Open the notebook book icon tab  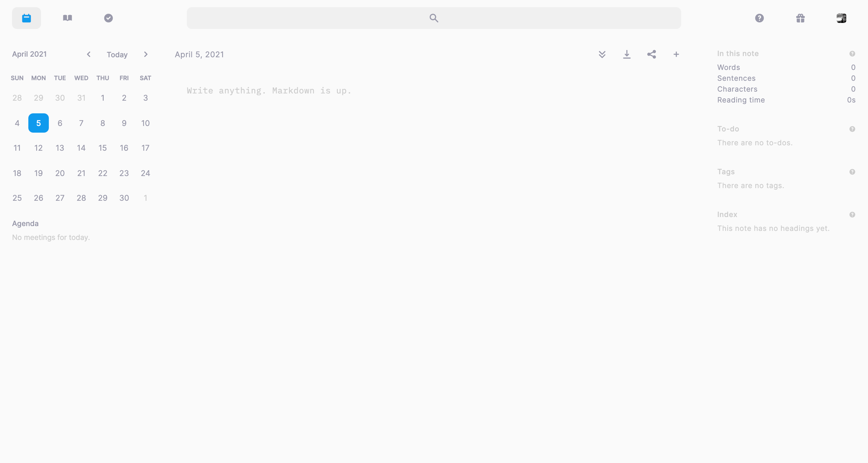(68, 18)
